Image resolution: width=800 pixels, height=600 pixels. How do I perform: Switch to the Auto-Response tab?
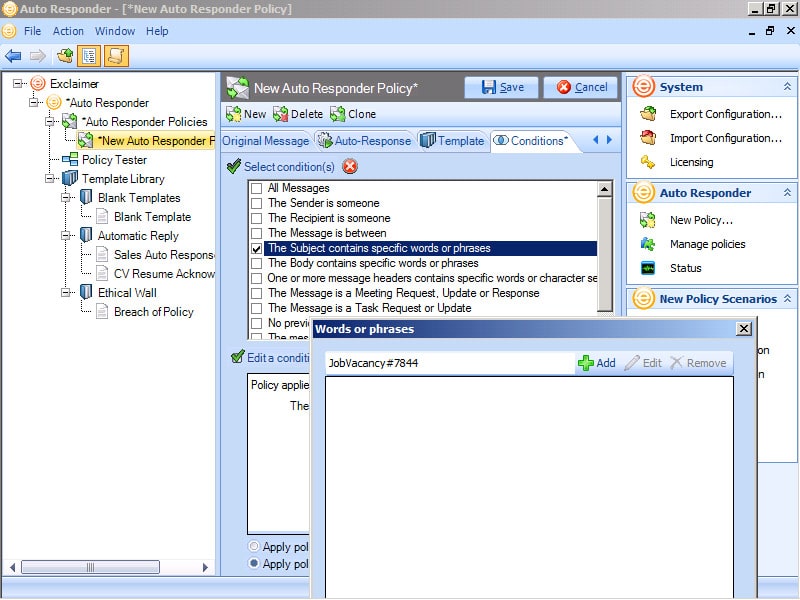click(364, 141)
